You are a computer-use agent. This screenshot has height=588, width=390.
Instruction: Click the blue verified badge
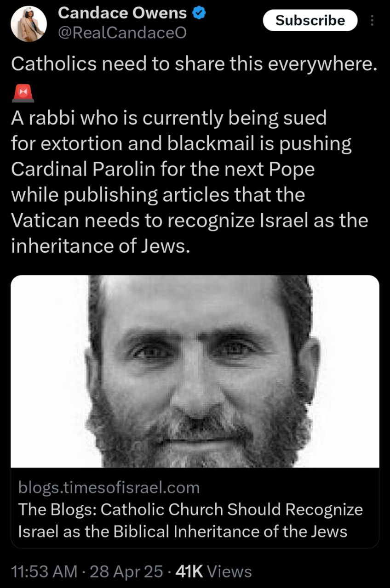(x=198, y=14)
